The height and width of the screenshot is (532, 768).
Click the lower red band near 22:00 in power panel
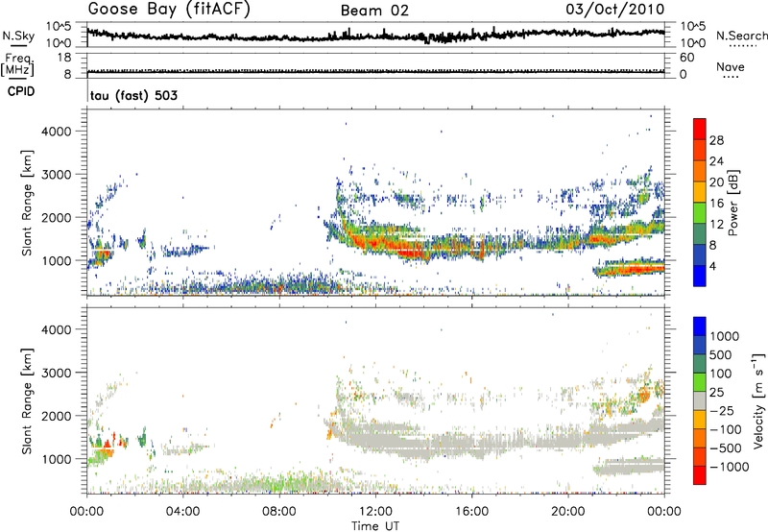pos(632,269)
